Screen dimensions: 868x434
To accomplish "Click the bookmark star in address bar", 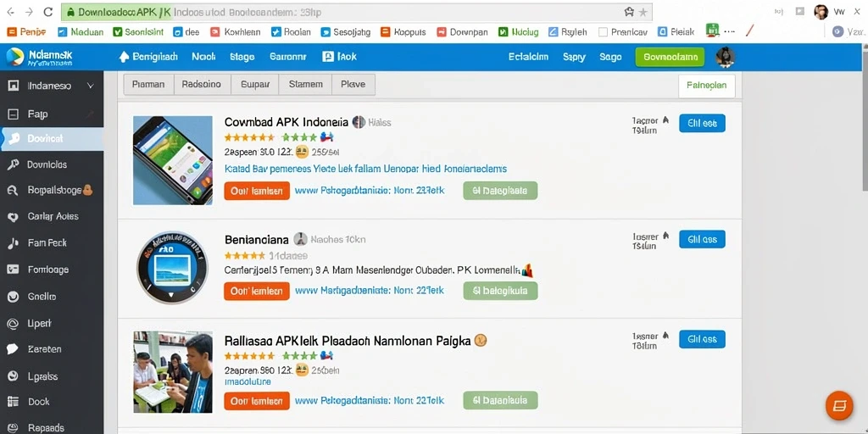I will pyautogui.click(x=643, y=12).
